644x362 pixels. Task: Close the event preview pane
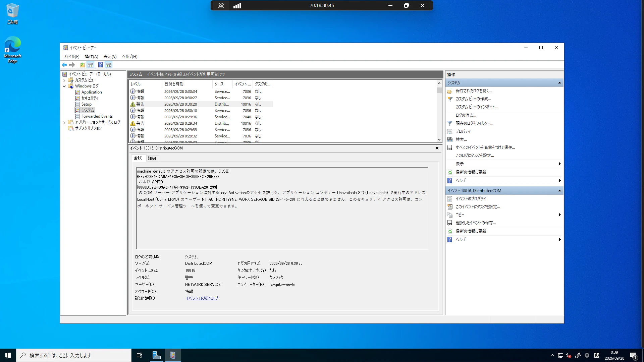click(x=437, y=148)
